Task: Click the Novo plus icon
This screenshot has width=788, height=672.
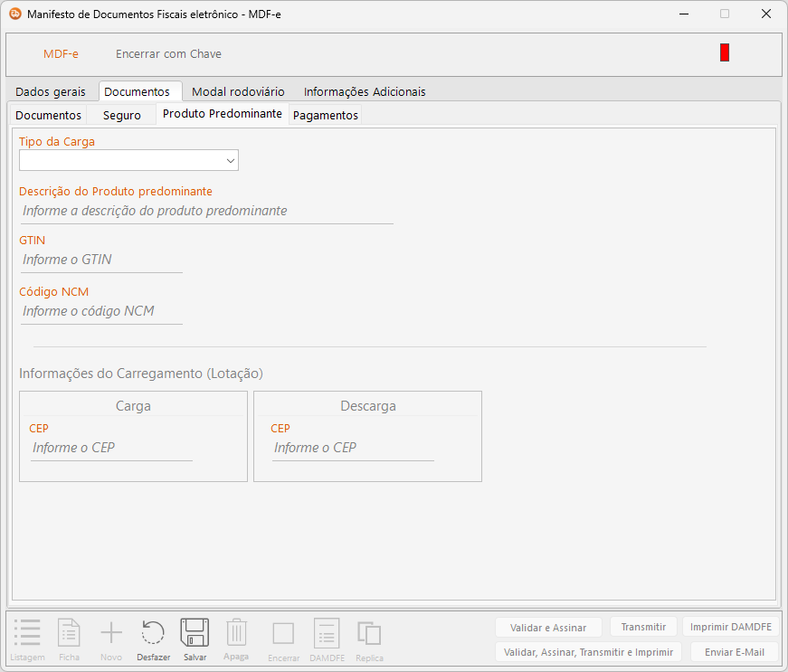Action: [110, 633]
